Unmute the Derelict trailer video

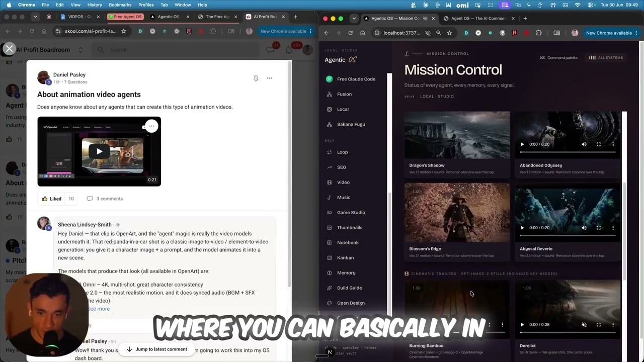coord(584,325)
